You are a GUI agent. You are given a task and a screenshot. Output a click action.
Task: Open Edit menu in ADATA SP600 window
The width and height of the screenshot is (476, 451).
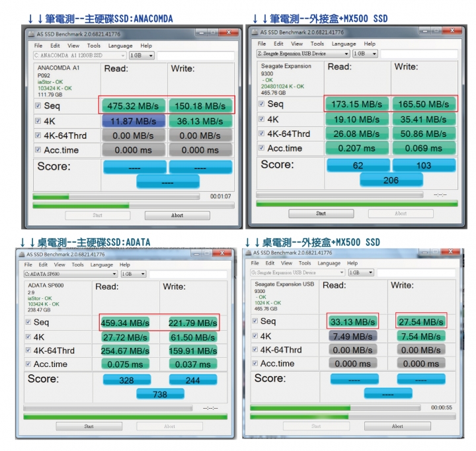pyautogui.click(x=43, y=265)
